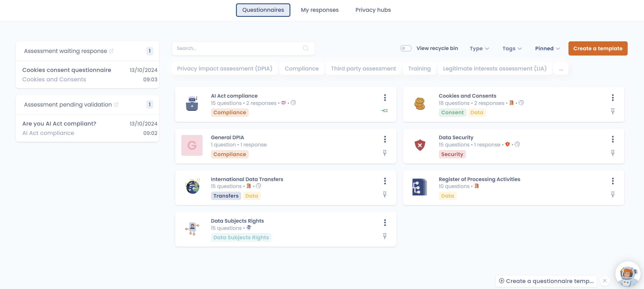Pin the Data Subjects Rights questionnaire

pyautogui.click(x=385, y=236)
